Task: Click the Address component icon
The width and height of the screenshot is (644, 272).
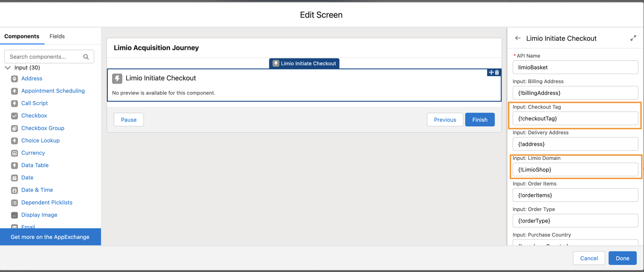Action: [x=14, y=79]
